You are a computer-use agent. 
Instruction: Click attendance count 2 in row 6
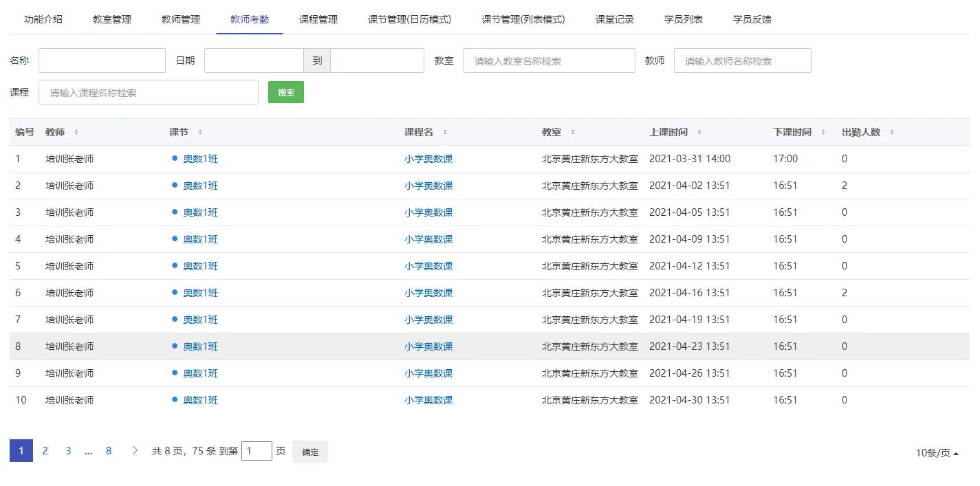click(845, 293)
